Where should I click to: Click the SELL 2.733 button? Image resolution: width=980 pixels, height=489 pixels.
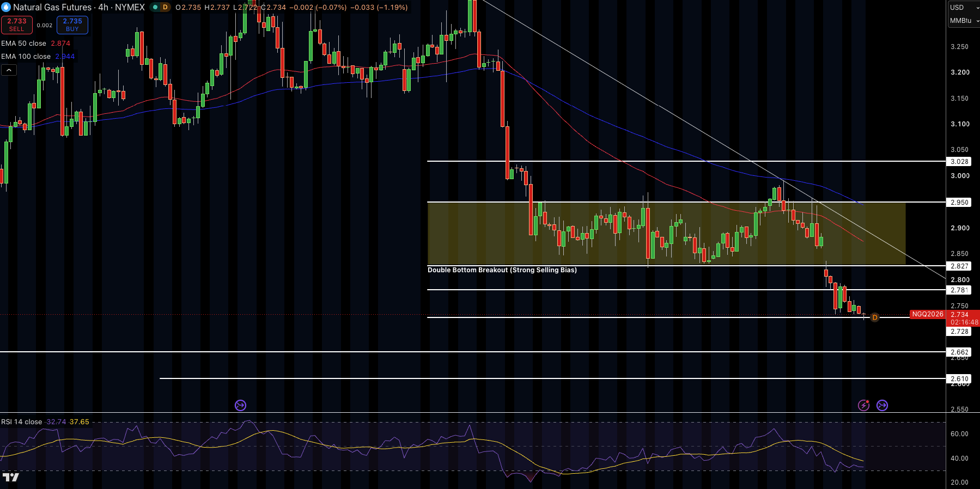(17, 25)
